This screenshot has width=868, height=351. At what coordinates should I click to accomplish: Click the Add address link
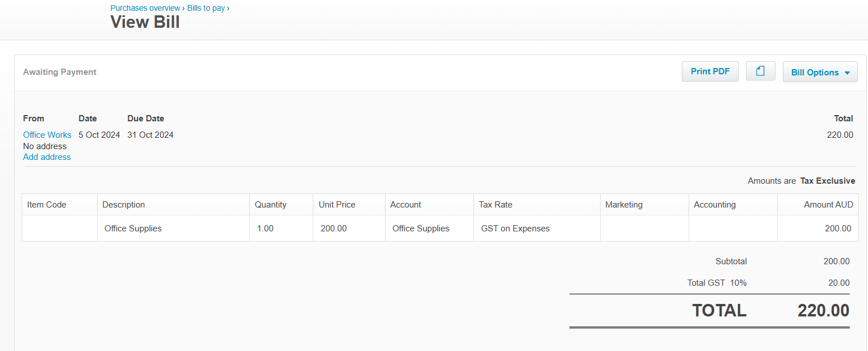(47, 157)
